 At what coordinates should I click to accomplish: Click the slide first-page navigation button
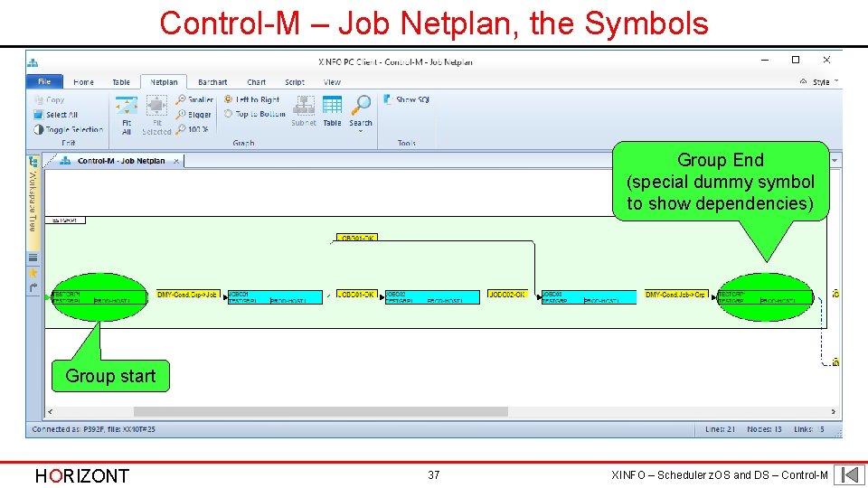[849, 475]
